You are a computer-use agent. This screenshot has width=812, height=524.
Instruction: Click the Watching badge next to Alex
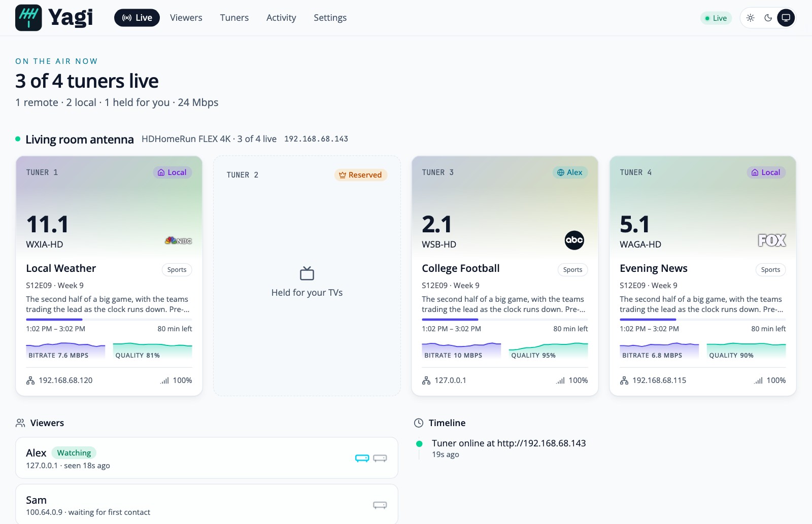[74, 453]
